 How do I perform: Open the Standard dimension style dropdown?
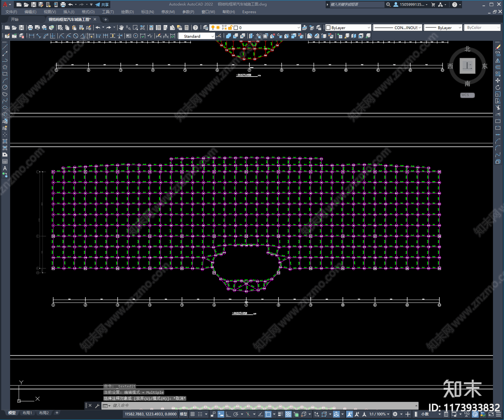[x=197, y=36]
